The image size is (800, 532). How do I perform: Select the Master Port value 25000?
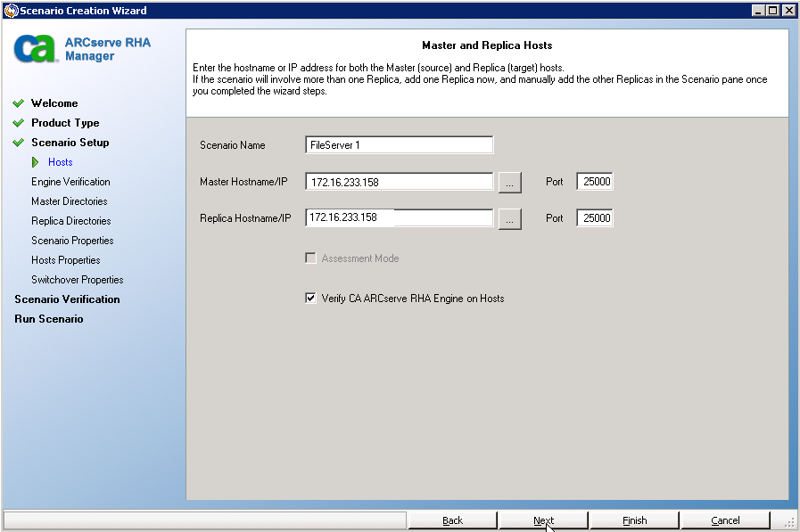pyautogui.click(x=594, y=181)
